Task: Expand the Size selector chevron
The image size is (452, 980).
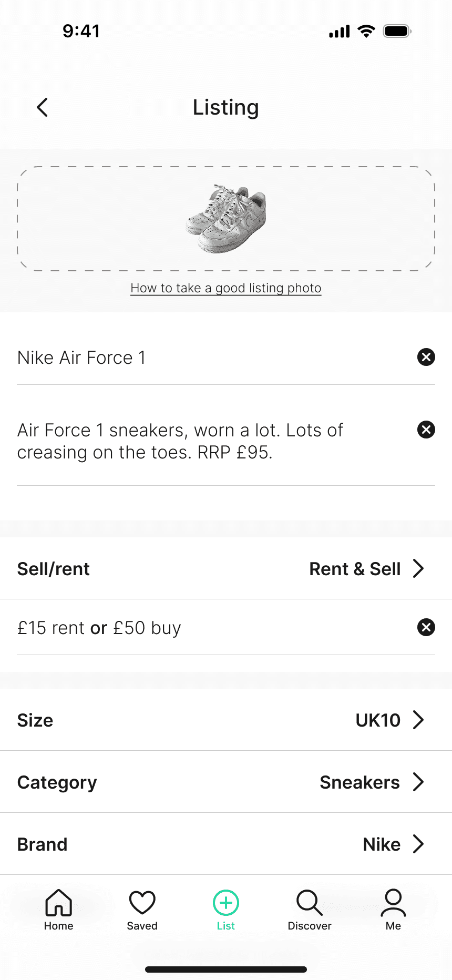Action: [418, 720]
